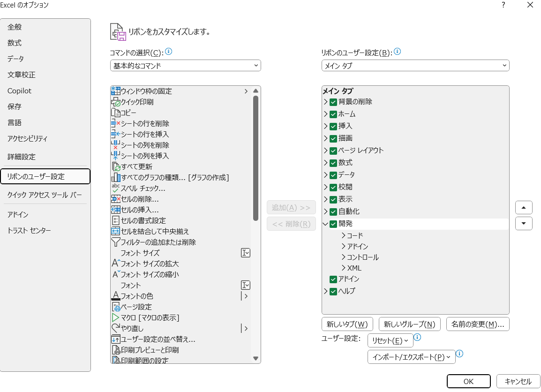Click the すべて更新 refresh icon

click(x=115, y=166)
